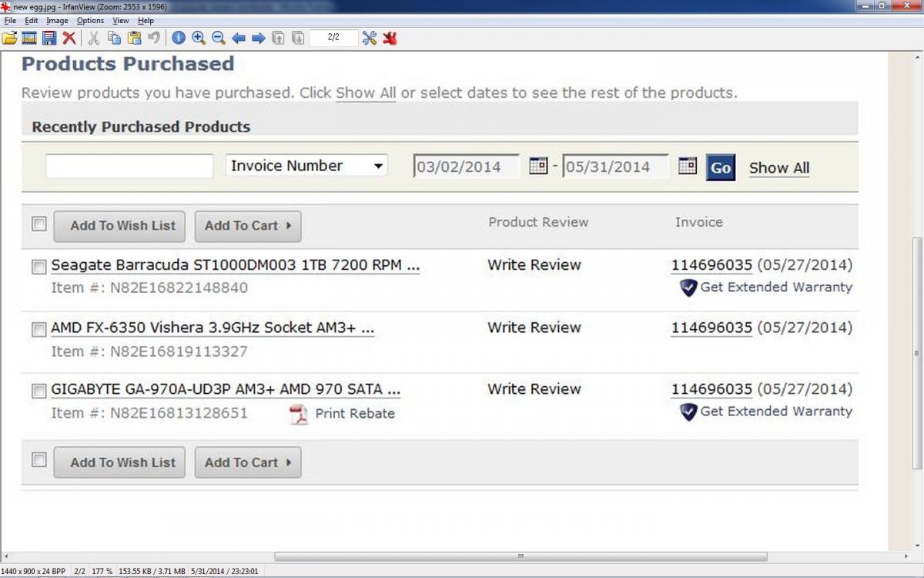Viewport: 924px width, 578px height.
Task: Click PDF icon beside Print Rebate
Action: [x=298, y=414]
